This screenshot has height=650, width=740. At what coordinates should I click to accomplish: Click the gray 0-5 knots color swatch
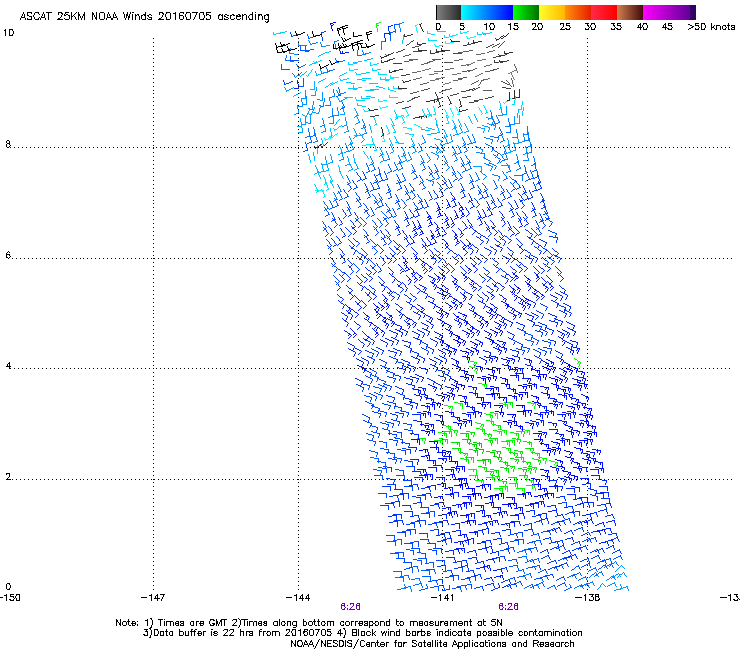[448, 12]
